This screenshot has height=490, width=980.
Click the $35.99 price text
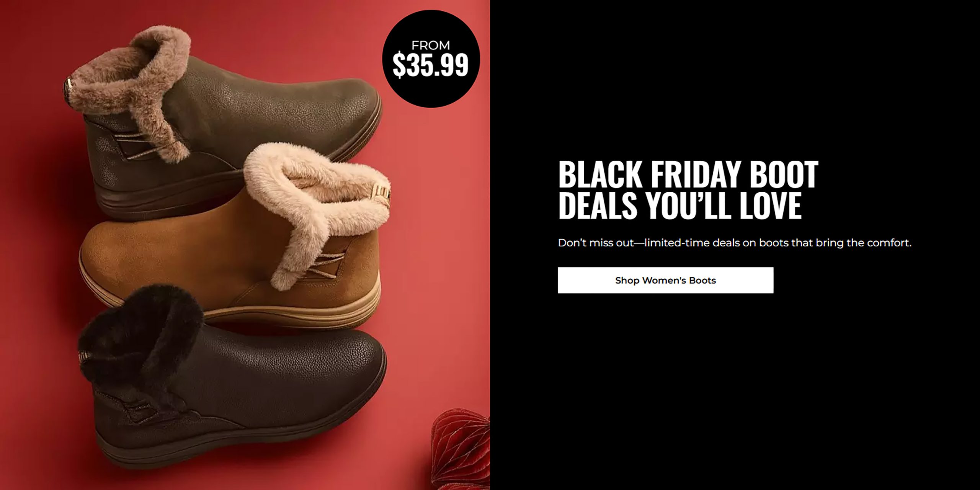(431, 65)
